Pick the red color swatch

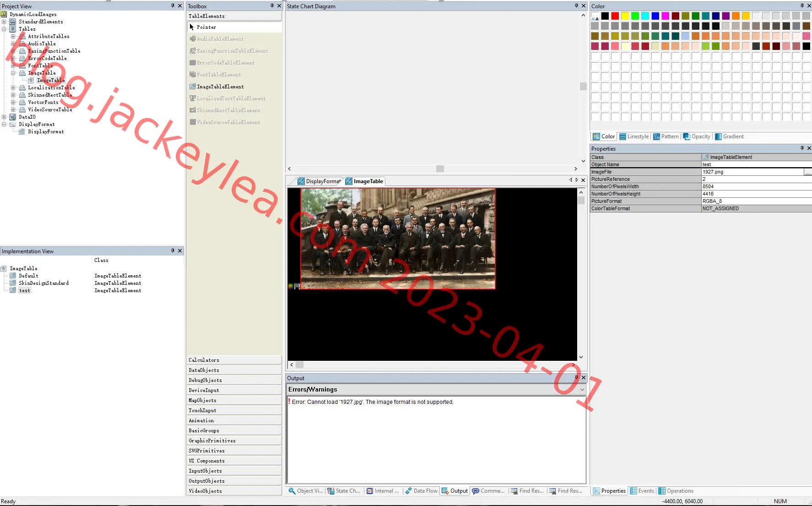click(615, 16)
